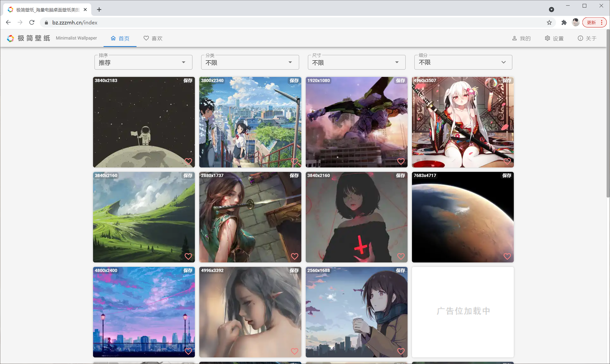Close the 极简壁纸 browser tab

(85, 10)
